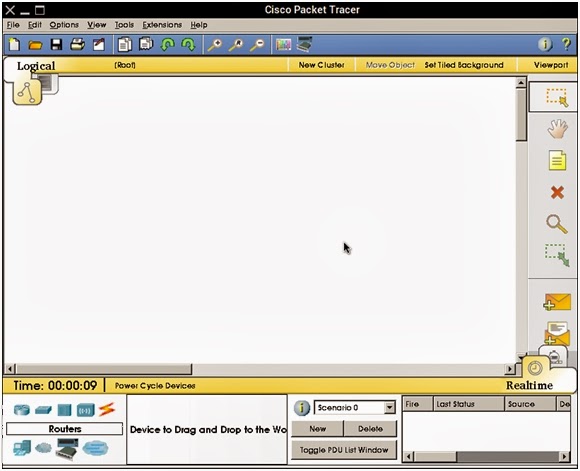Switch to the Realtime mode tab
Viewport: 580px width, 471px height.
pos(529,386)
